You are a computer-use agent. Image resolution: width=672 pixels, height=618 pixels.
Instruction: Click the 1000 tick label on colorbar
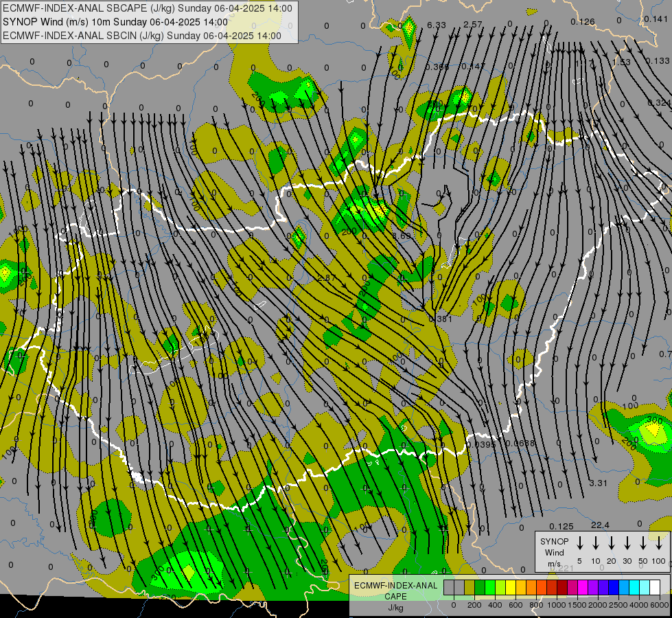[x=557, y=606]
